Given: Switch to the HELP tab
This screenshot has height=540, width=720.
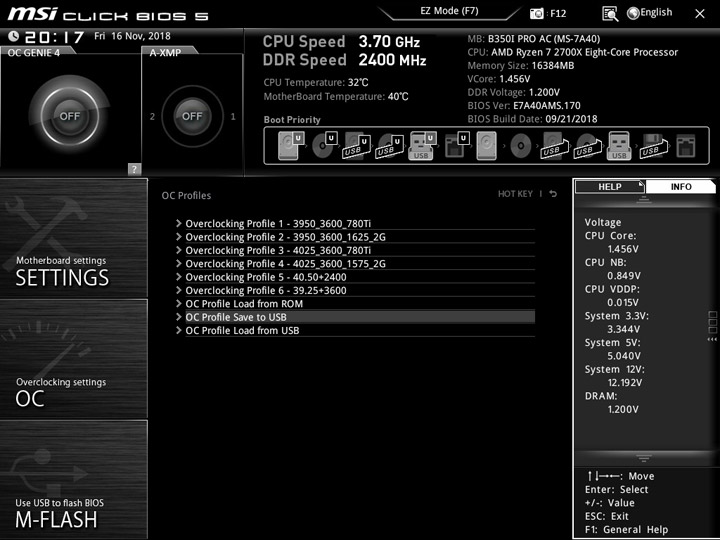Looking at the screenshot, I should (x=610, y=186).
